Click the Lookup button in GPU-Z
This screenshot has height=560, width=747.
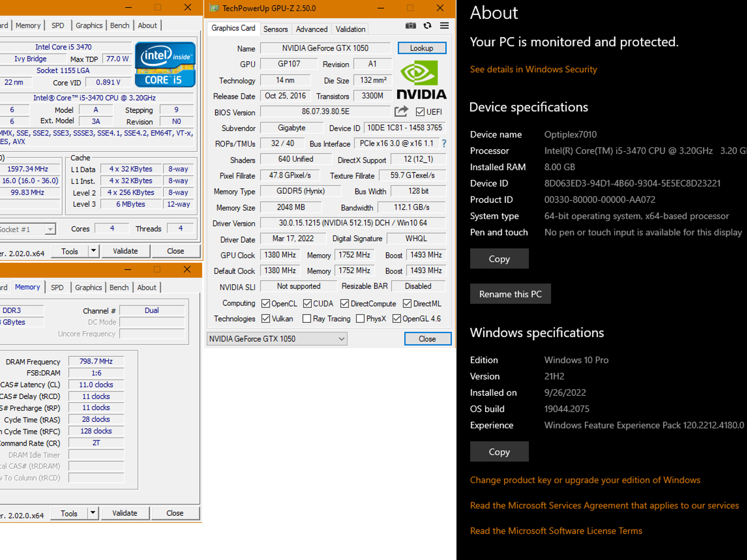pos(422,48)
